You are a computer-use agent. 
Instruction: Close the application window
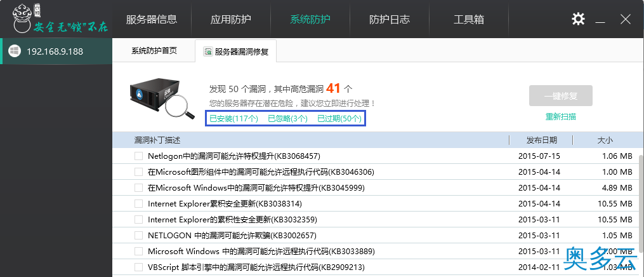(626, 19)
